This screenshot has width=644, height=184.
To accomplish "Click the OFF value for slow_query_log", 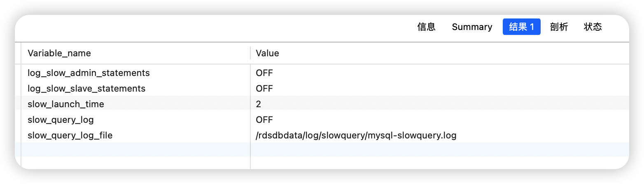I will click(x=264, y=120).
